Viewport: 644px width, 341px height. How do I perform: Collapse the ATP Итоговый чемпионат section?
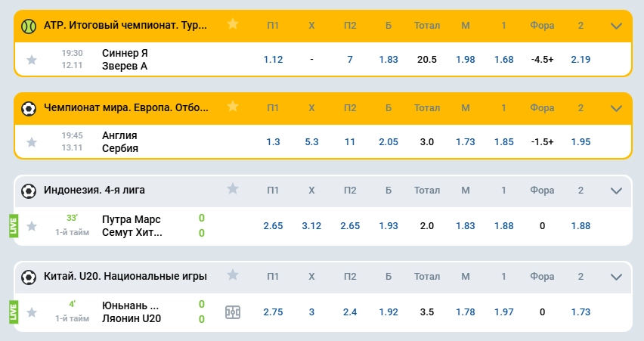tap(616, 25)
